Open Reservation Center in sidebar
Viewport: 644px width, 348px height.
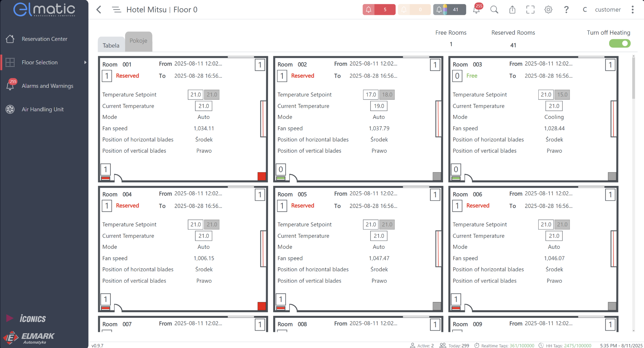44,39
